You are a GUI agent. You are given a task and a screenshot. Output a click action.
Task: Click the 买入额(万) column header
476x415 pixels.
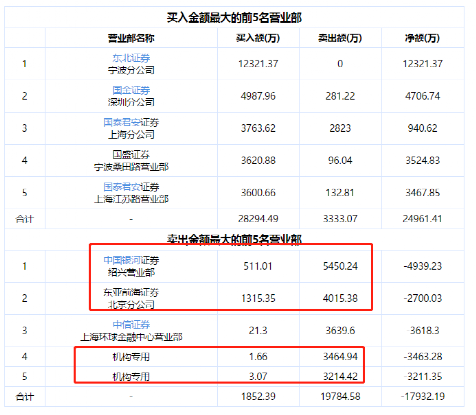(x=258, y=38)
